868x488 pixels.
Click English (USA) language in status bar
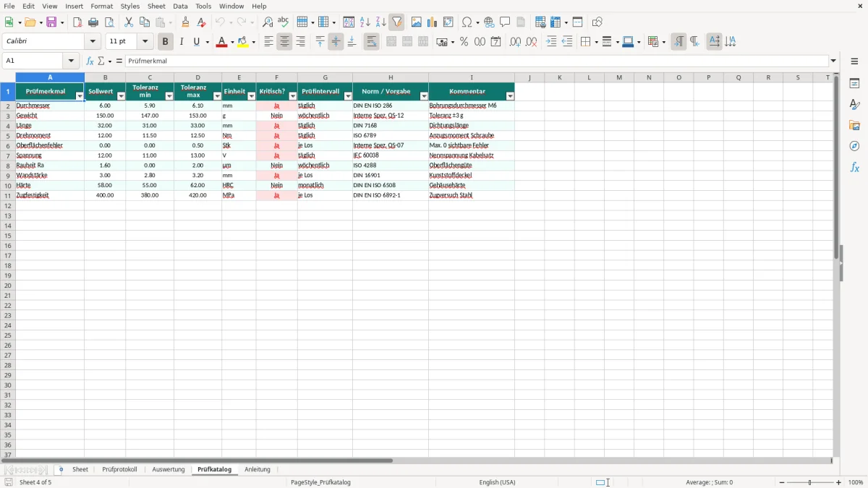pyautogui.click(x=497, y=482)
